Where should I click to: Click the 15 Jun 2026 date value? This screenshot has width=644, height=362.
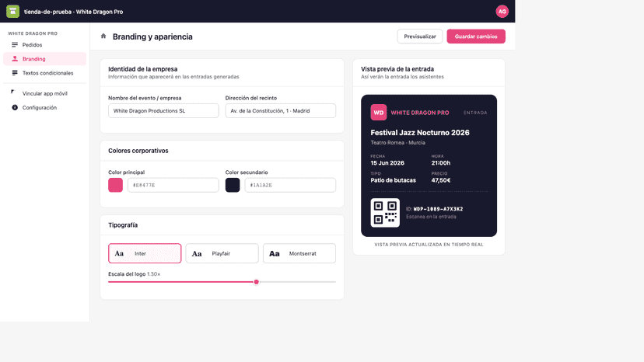(387, 163)
